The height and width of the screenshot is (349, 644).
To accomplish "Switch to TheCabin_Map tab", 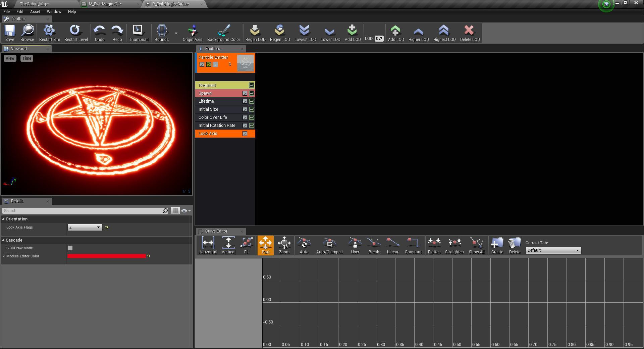I will click(35, 4).
